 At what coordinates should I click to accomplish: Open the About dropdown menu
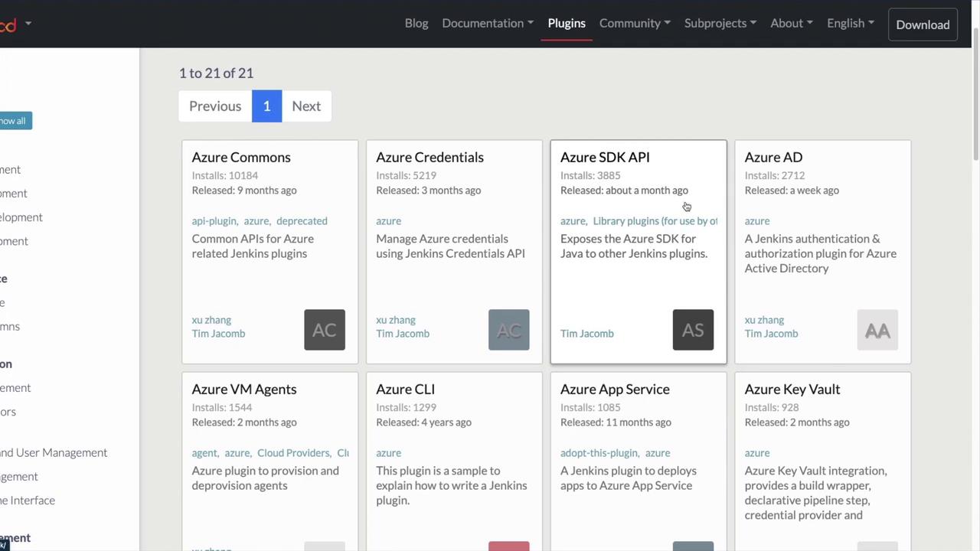click(x=792, y=23)
